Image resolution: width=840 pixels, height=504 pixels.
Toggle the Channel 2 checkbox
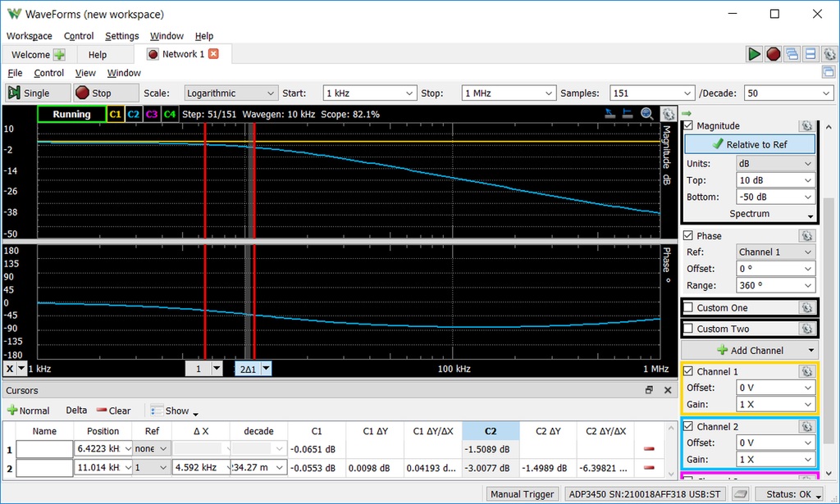[x=689, y=427]
